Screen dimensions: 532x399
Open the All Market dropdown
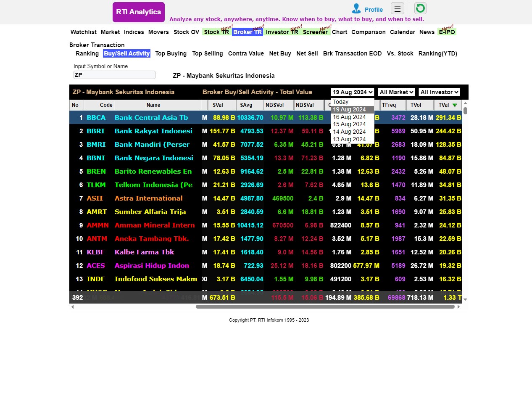pyautogui.click(x=396, y=92)
